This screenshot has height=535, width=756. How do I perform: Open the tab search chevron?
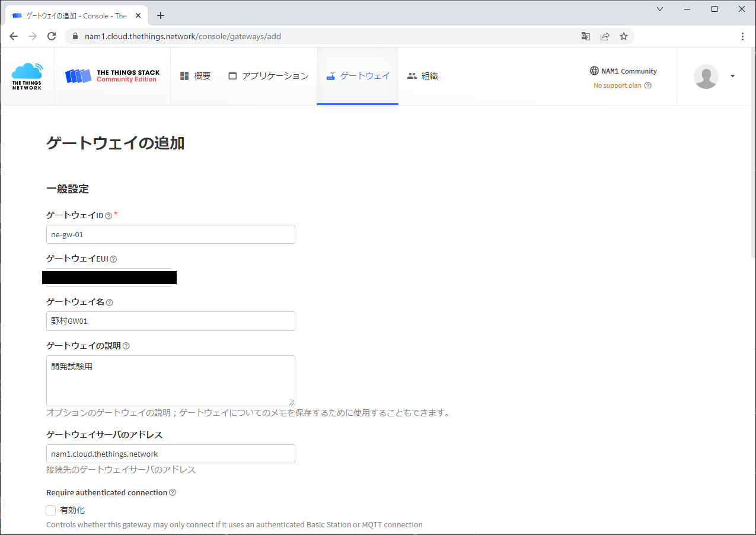(660, 9)
